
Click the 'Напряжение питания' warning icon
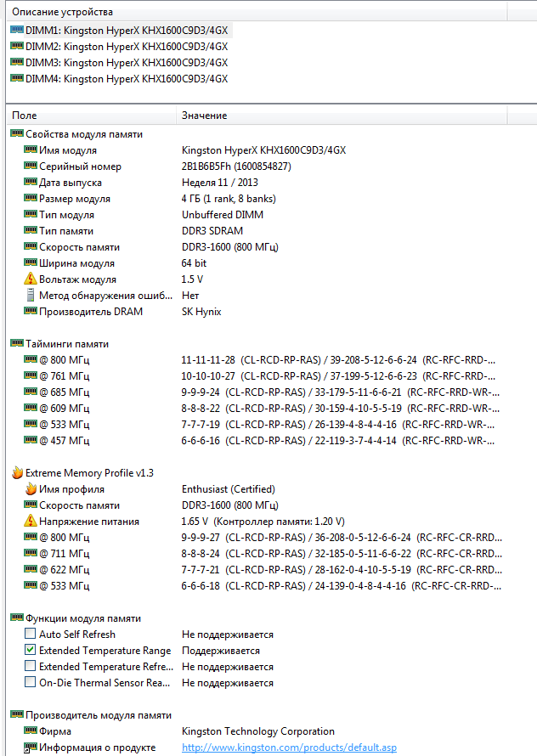[31, 521]
